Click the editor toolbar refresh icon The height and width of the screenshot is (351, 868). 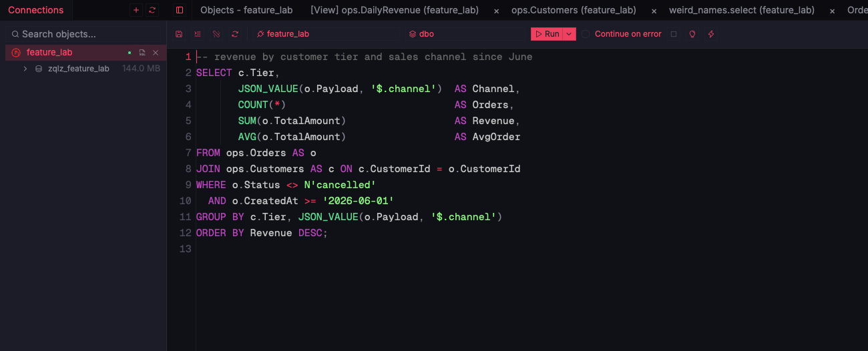pos(235,34)
